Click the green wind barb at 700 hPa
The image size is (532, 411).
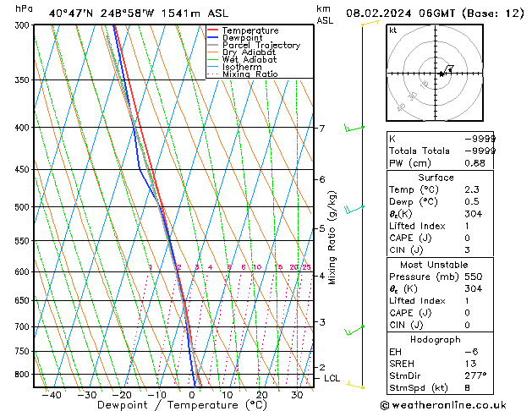point(354,328)
